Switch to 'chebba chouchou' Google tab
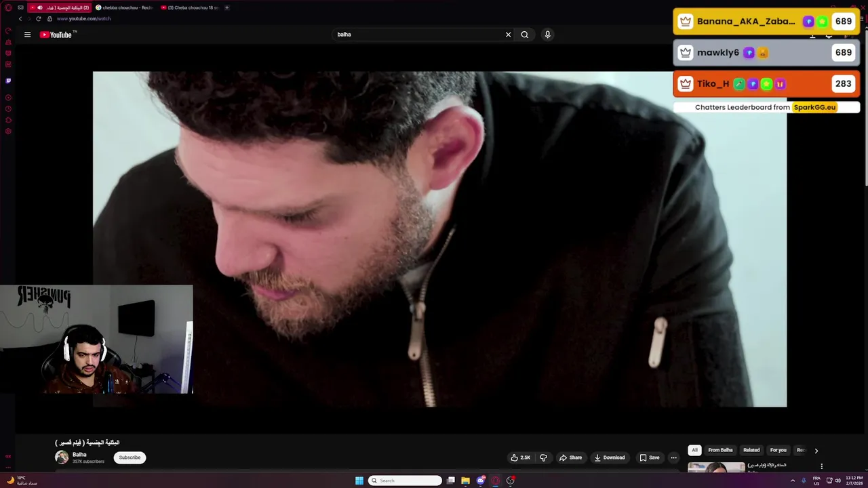The height and width of the screenshot is (488, 868). pyautogui.click(x=124, y=7)
